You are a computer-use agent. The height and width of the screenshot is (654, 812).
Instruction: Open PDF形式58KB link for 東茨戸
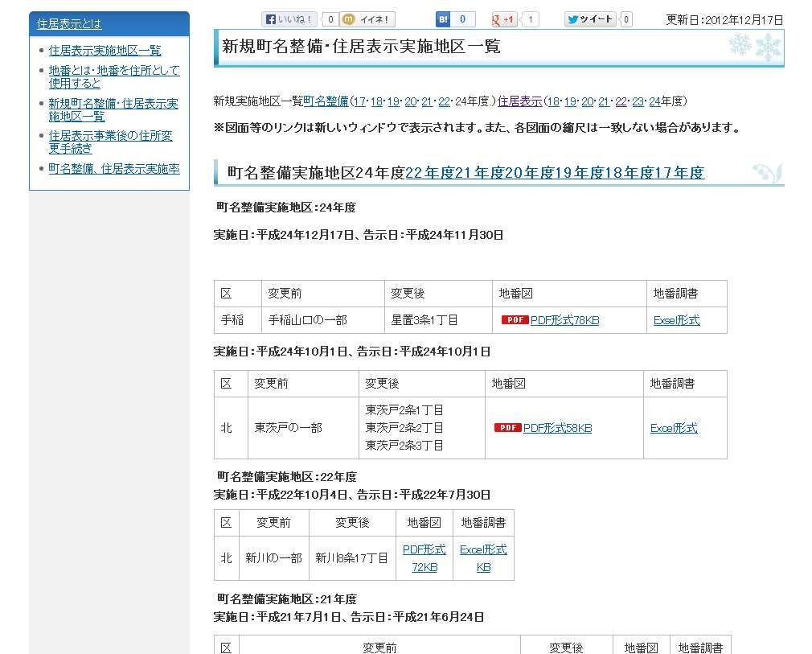[x=558, y=428]
